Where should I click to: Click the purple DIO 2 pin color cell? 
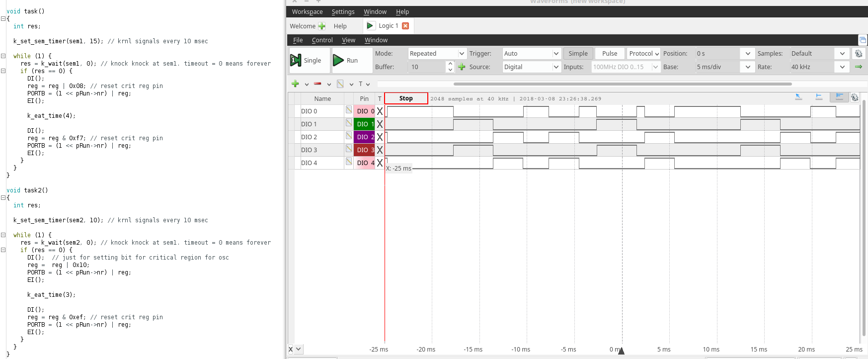click(x=364, y=137)
